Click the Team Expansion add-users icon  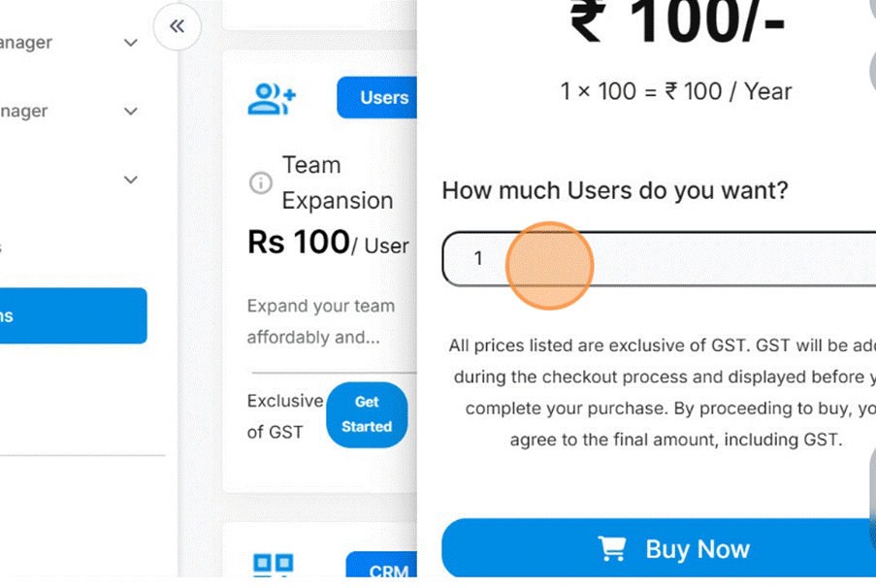pyautogui.click(x=272, y=98)
